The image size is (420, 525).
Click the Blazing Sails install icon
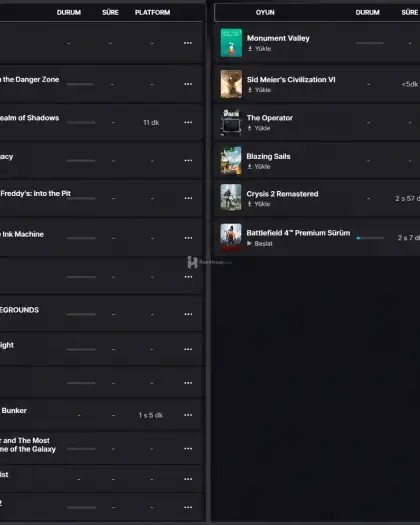click(x=250, y=166)
